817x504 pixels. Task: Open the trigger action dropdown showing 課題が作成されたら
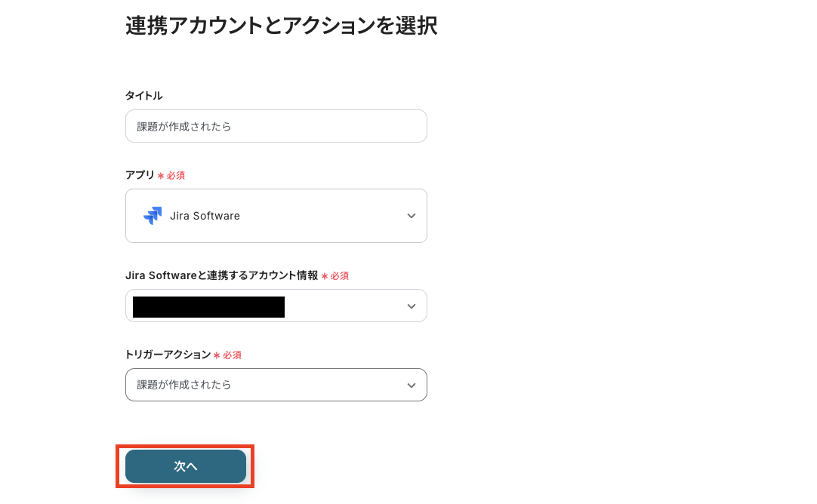click(276, 385)
